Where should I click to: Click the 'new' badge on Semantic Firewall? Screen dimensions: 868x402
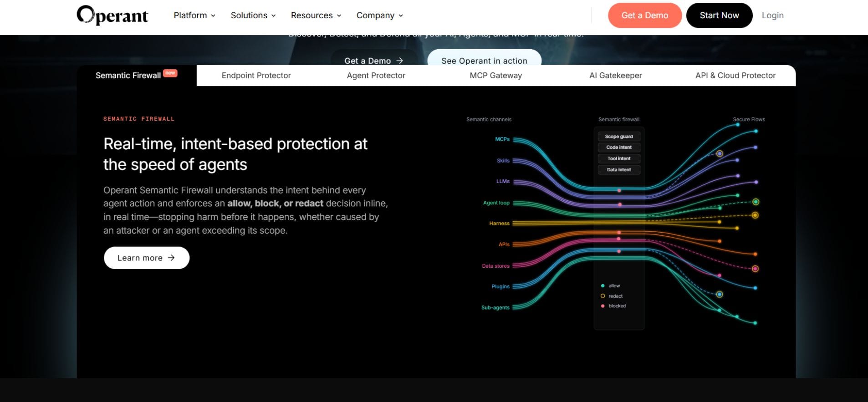[170, 73]
